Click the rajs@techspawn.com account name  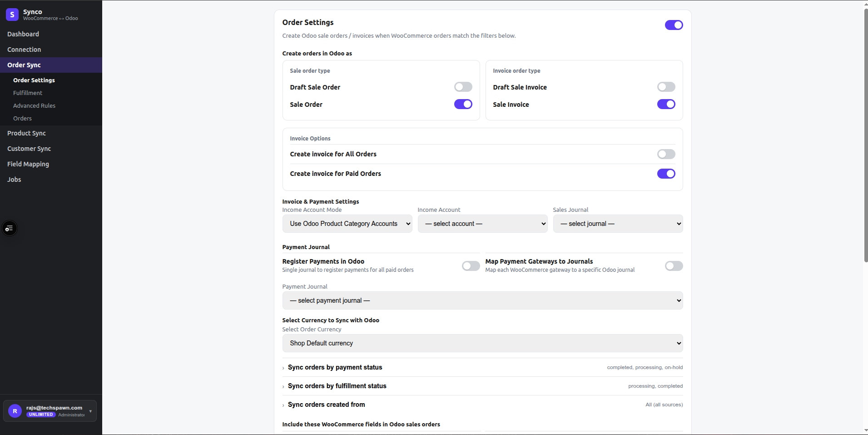click(54, 408)
